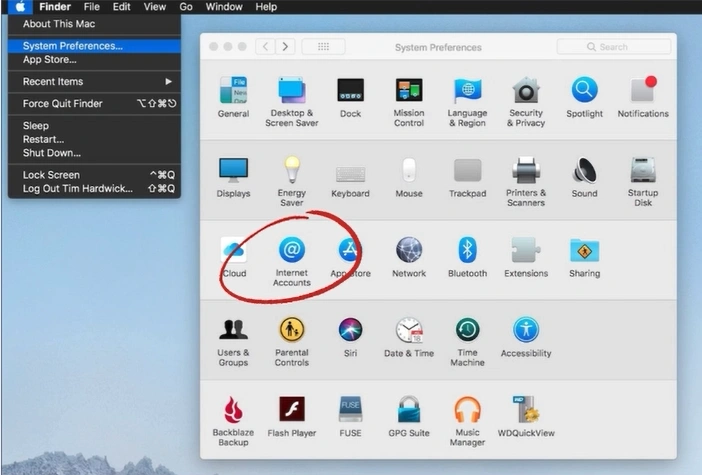The height and width of the screenshot is (475, 702).
Task: Open Music Manager pane
Action: pyautogui.click(x=467, y=421)
